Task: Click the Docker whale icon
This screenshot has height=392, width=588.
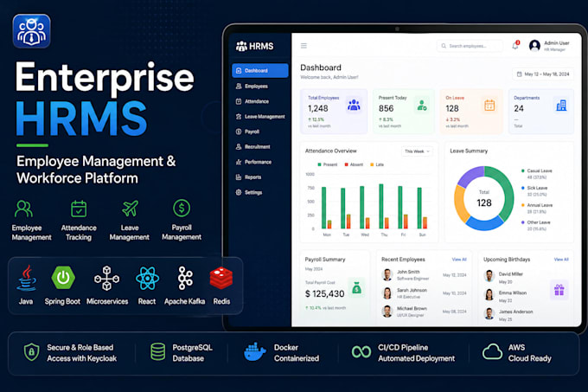Action: [254, 351]
